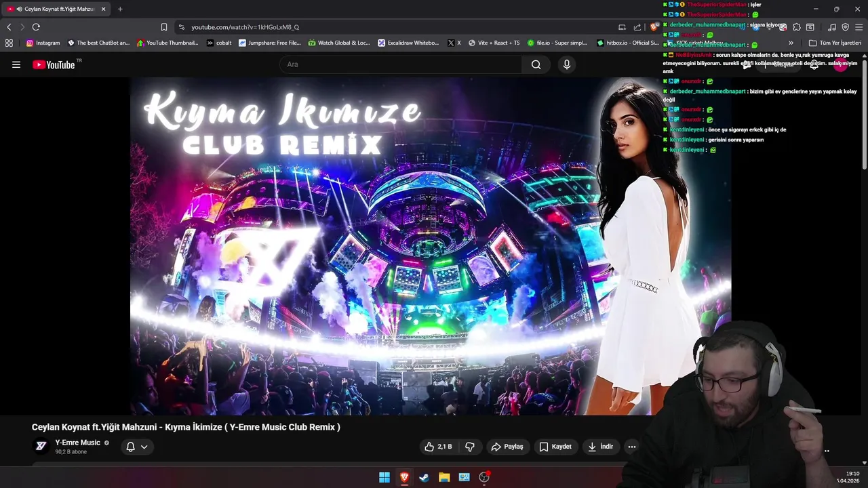Screen dimensions: 868x488
Task: Open the Brave Shields lion icon
Action: [654, 27]
